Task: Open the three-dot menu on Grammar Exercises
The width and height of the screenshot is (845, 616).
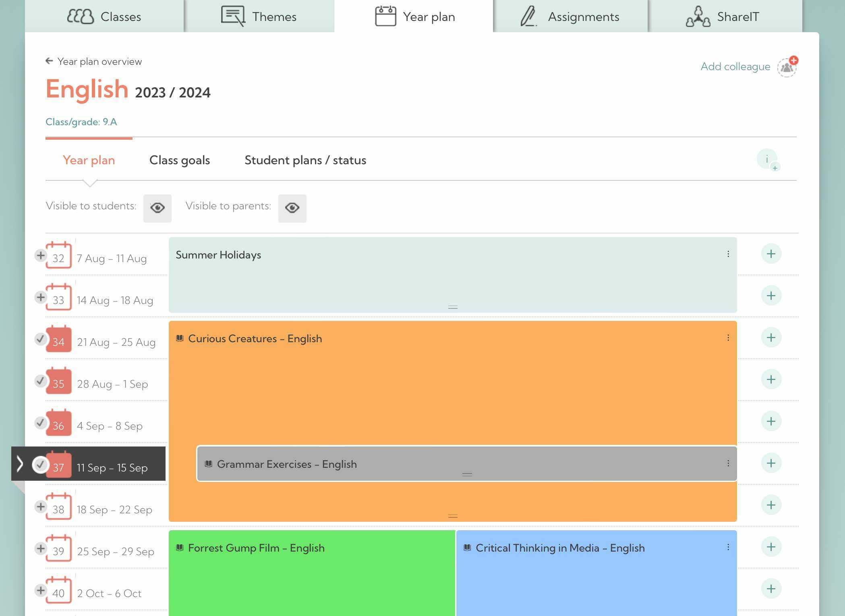Action: 728,463
